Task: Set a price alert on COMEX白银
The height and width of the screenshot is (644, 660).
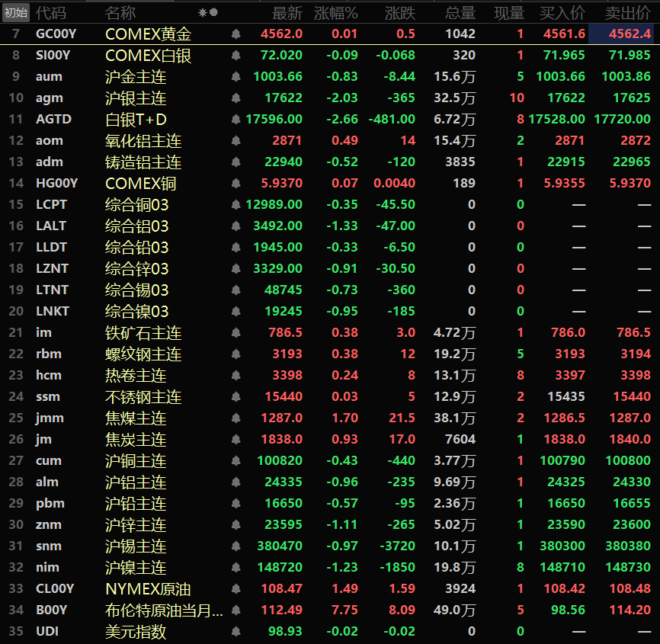Action: pyautogui.click(x=235, y=56)
